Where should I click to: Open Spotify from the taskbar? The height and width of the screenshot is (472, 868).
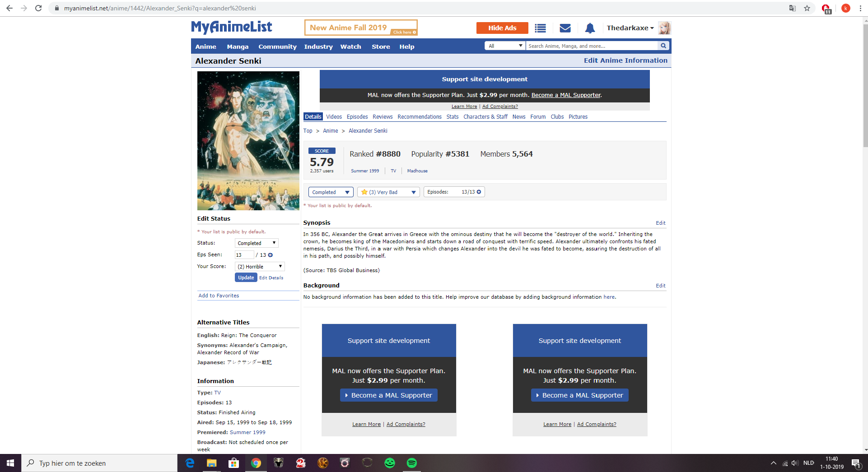click(411, 463)
